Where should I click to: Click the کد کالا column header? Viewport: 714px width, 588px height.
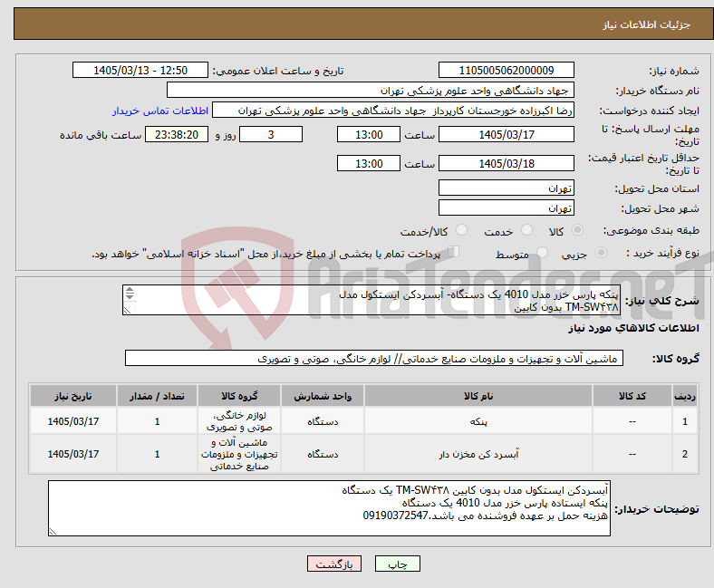click(x=632, y=396)
